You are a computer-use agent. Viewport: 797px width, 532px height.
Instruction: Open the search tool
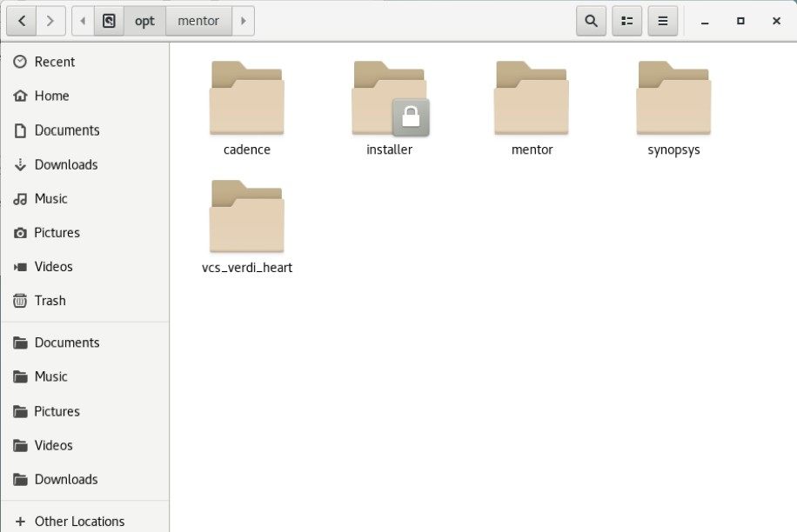pyautogui.click(x=591, y=21)
